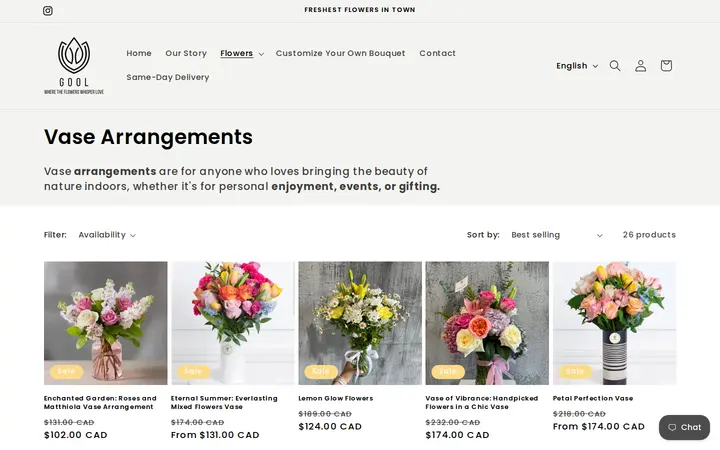Screen dimensions: 720x450
Task: Click the $102.00 CAD price
Action: coord(76,435)
